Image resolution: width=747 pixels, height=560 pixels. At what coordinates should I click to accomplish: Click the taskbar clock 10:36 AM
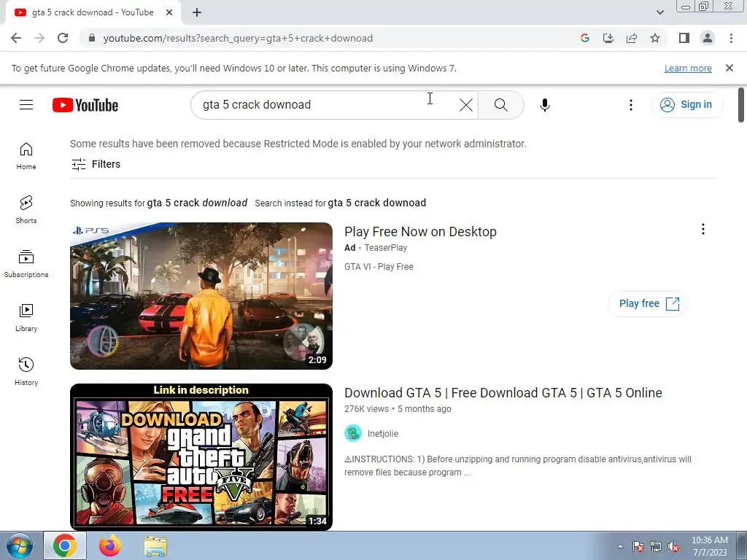pyautogui.click(x=709, y=546)
